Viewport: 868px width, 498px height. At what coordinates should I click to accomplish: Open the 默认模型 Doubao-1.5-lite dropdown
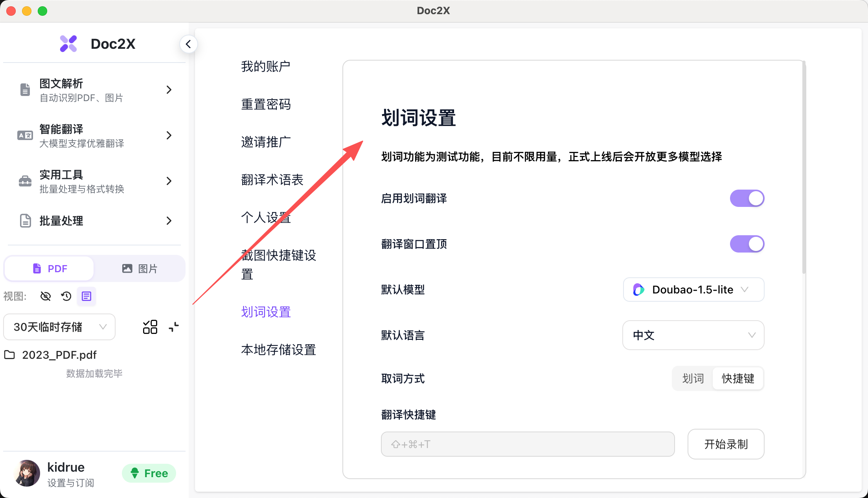693,290
